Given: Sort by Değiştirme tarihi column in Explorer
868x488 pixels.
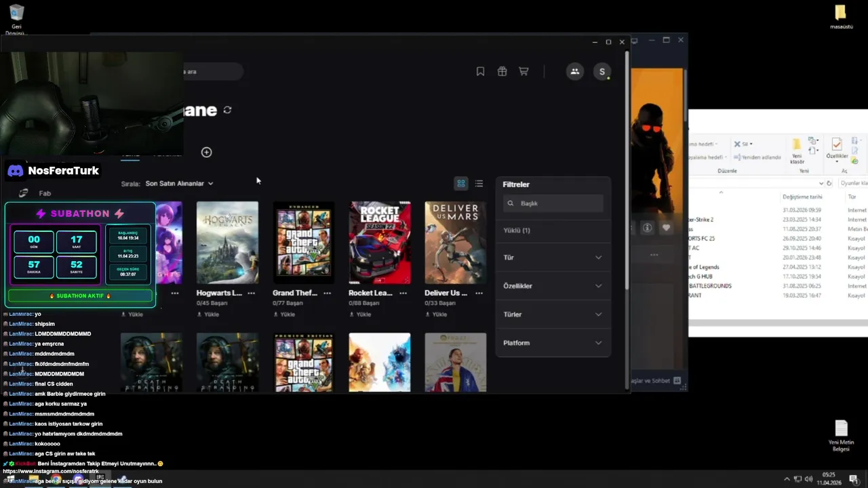Looking at the screenshot, I should (x=802, y=197).
